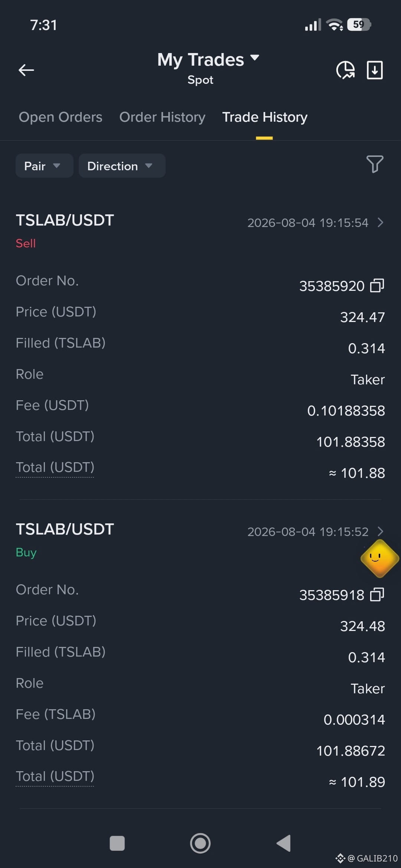
Task: Open the Direction filter dropdown
Action: [122, 166]
